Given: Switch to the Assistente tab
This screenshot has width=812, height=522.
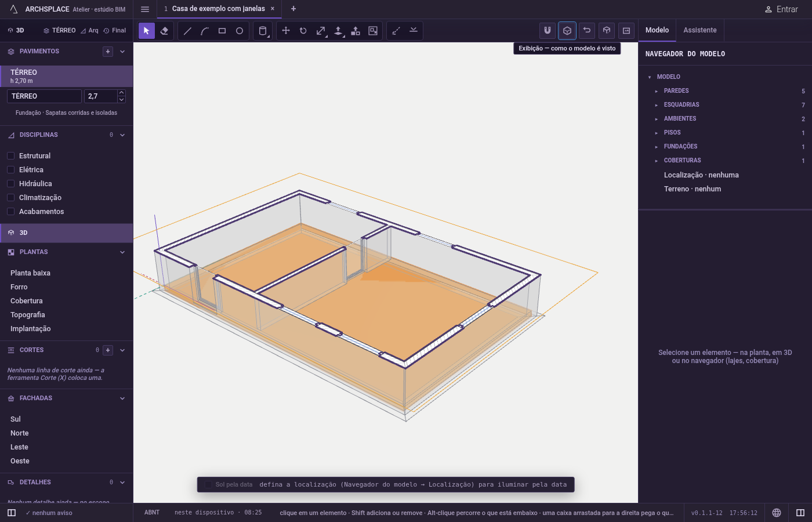Looking at the screenshot, I should coord(700,30).
